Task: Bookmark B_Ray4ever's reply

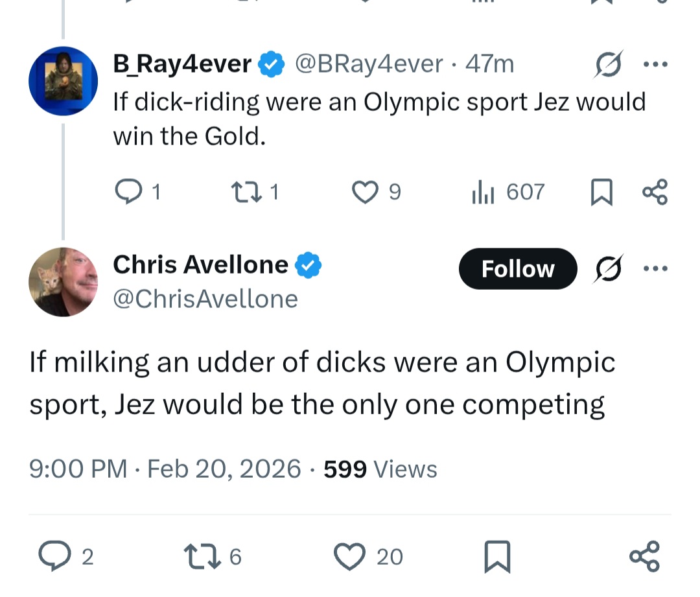Action: point(601,193)
